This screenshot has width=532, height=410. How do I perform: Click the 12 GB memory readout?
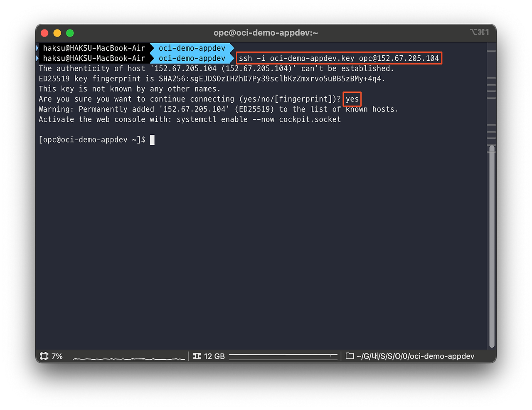[214, 356]
